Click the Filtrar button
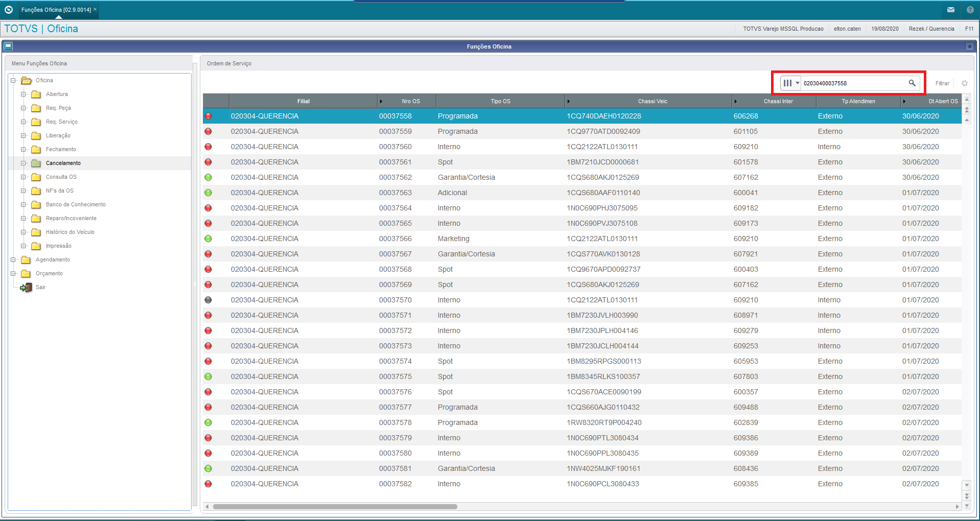Image resolution: width=980 pixels, height=521 pixels. point(942,83)
